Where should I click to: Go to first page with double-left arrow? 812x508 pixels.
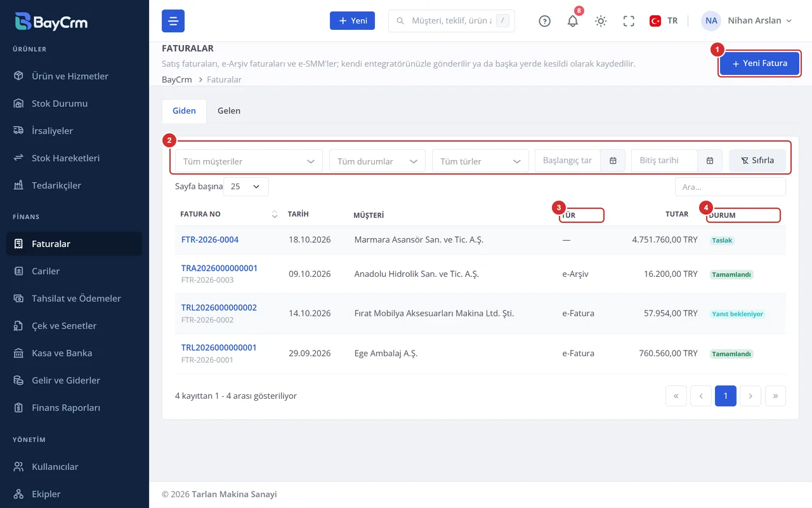tap(676, 396)
